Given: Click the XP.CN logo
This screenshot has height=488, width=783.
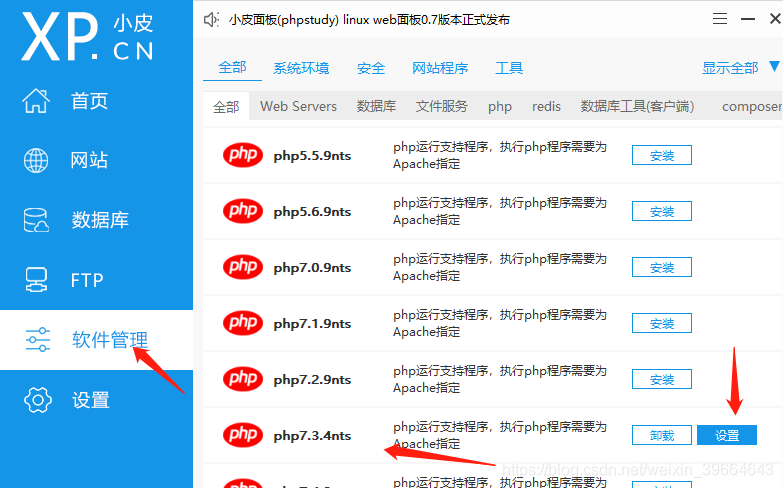Looking at the screenshot, I should (x=88, y=36).
